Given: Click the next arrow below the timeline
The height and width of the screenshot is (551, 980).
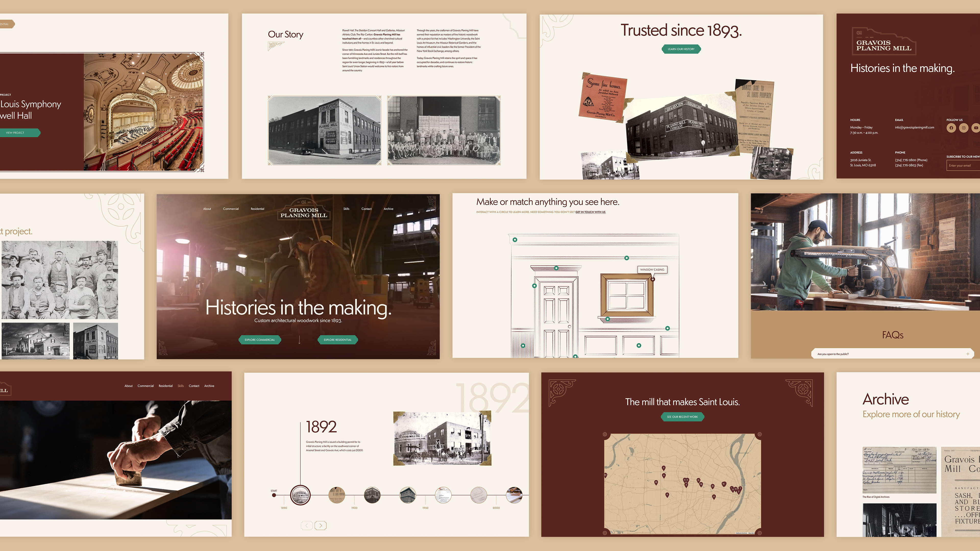Looking at the screenshot, I should click(321, 525).
